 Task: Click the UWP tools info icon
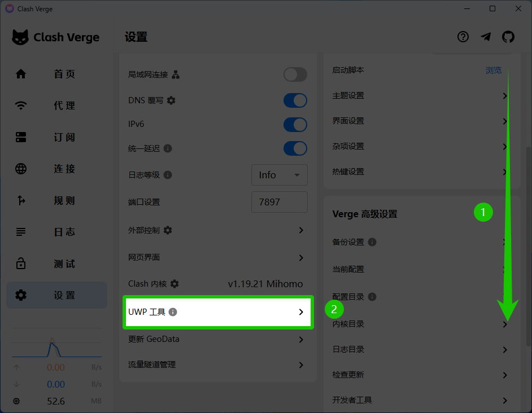173,312
